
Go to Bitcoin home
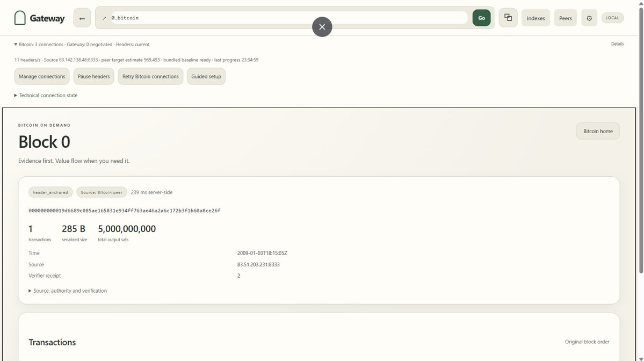tap(598, 131)
